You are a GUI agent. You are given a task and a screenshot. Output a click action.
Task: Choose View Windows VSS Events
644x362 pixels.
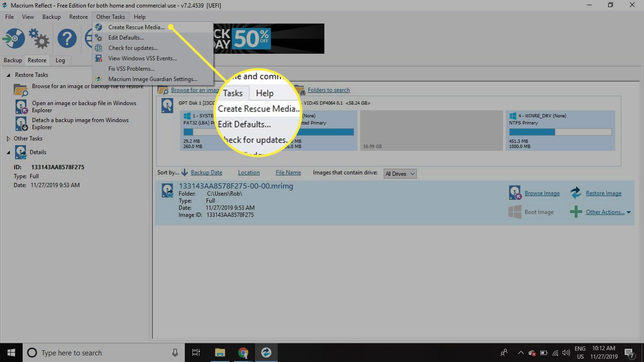(153, 58)
